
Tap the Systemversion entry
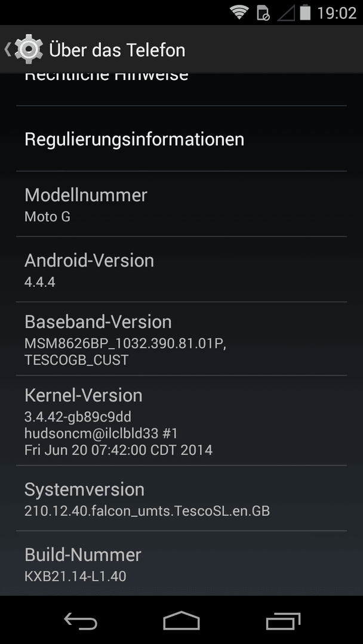point(181,498)
